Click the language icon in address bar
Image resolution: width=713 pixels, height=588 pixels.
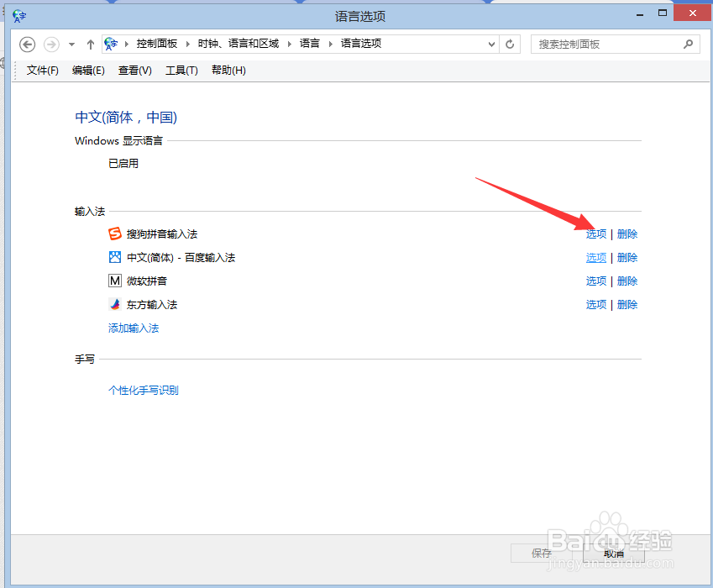tap(111, 44)
